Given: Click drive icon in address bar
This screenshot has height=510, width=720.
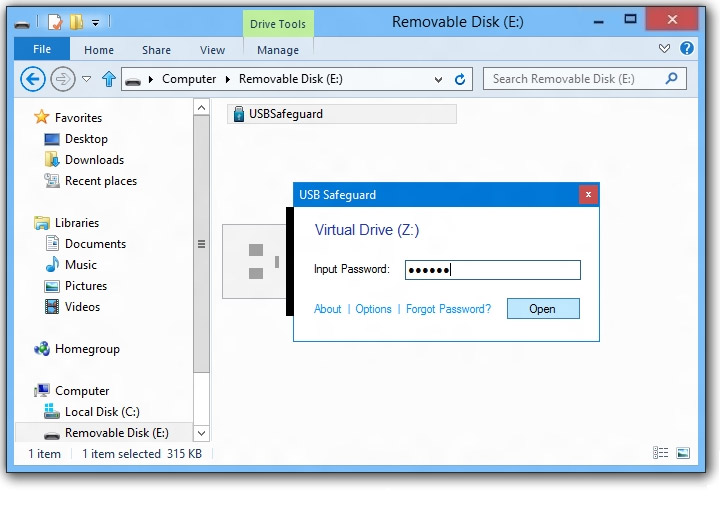Looking at the screenshot, I should [133, 81].
